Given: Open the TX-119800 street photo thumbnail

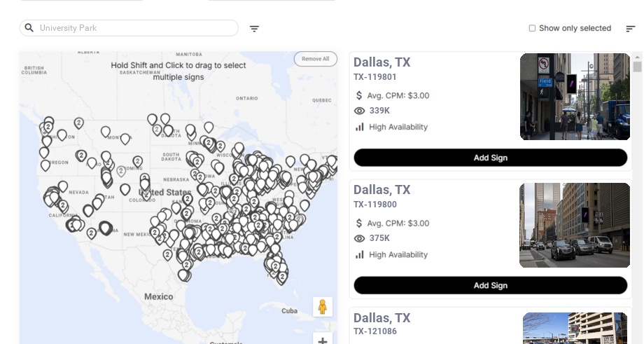Looking at the screenshot, I should 575,225.
